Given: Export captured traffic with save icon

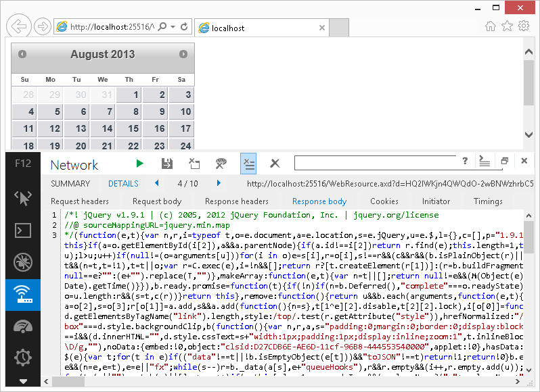Looking at the screenshot, I should point(167,164).
